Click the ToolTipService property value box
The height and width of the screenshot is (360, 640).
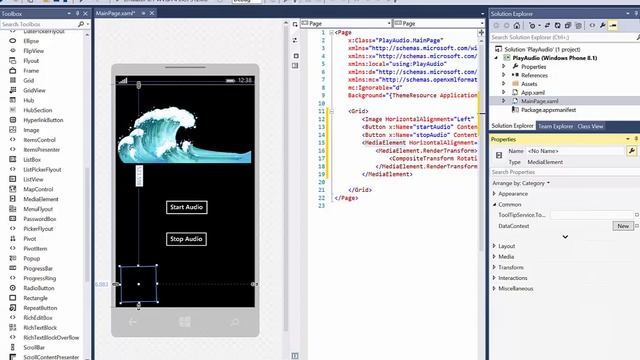click(591, 215)
